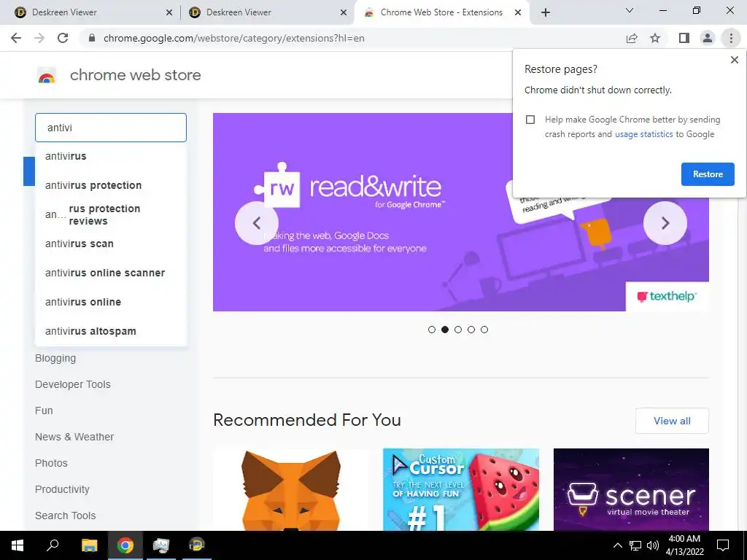Screen dimensions: 747x560
Task: Select the third carousel dot
Action: coord(458,330)
